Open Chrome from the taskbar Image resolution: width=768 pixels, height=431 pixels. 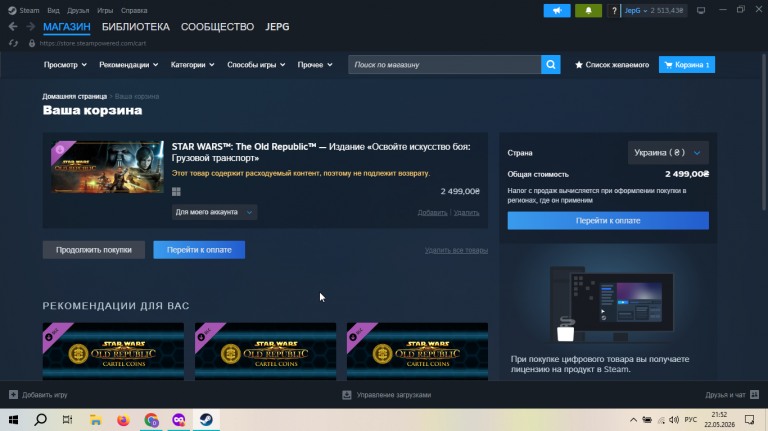[151, 420]
